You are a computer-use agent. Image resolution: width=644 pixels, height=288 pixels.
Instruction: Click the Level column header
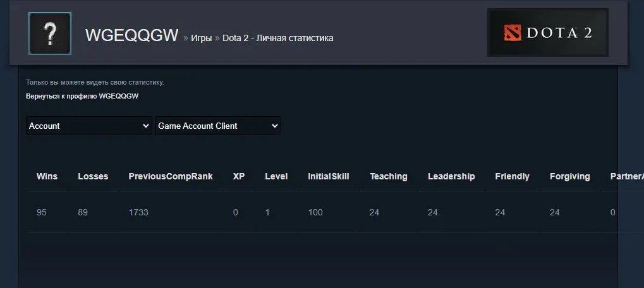(276, 176)
